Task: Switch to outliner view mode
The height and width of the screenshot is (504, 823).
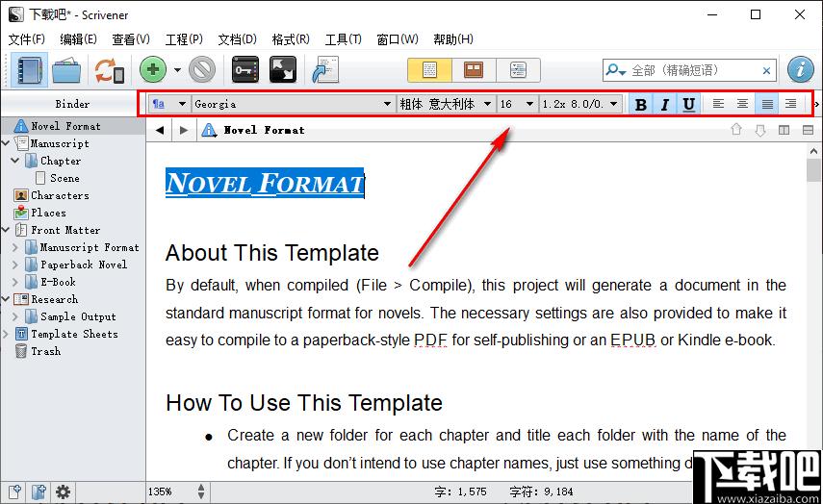Action: coord(518,70)
